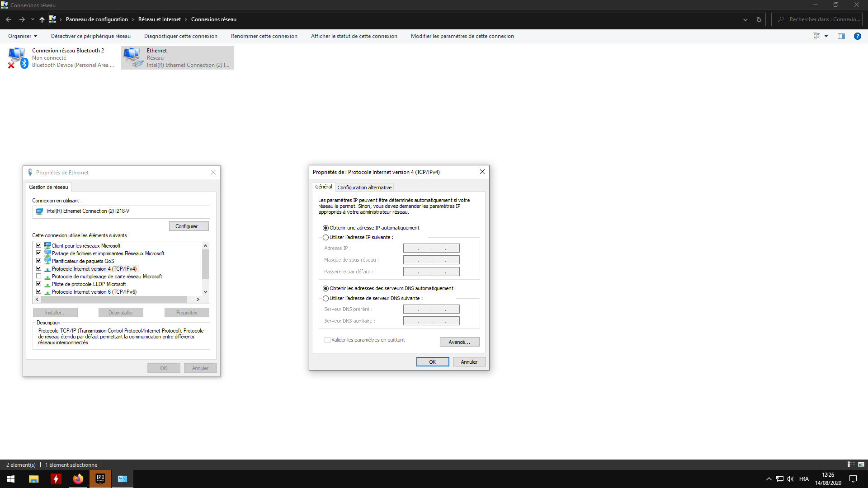Click the help question mark icon
Viewport: 868px width, 488px height.
[857, 36]
